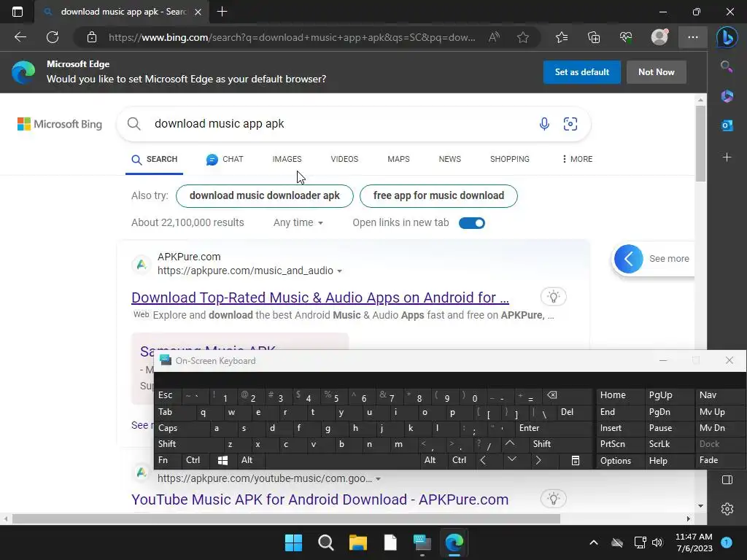Toggle Caps key on On-Screen Keyboard
747x560 pixels.
[182, 428]
